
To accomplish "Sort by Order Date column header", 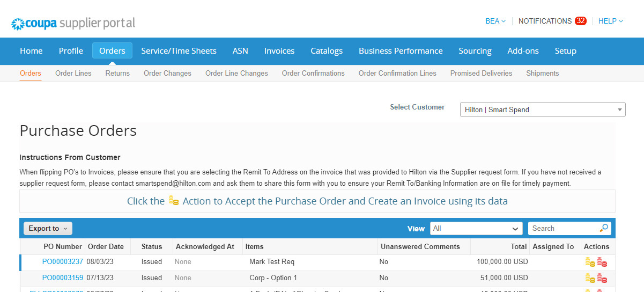I will coord(106,246).
